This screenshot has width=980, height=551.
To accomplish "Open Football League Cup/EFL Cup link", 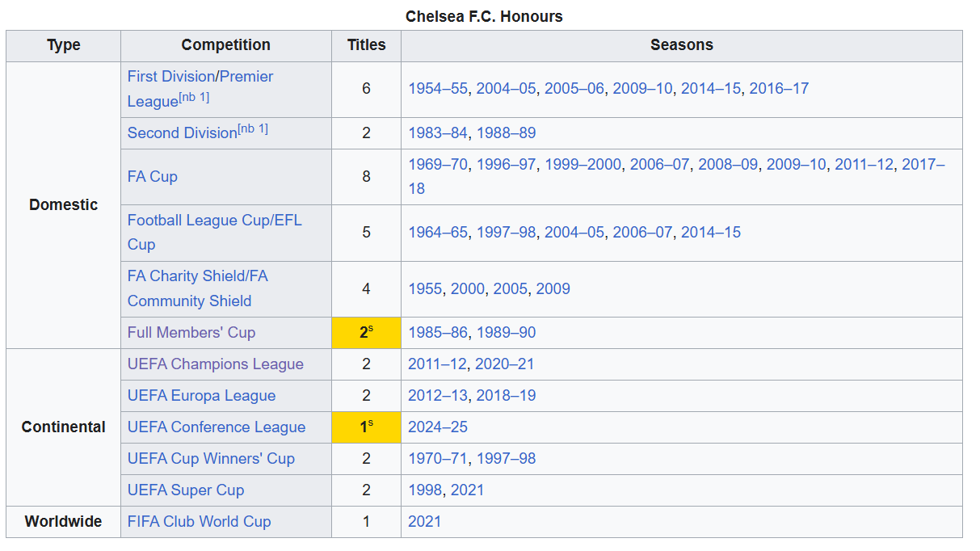I will point(215,233).
